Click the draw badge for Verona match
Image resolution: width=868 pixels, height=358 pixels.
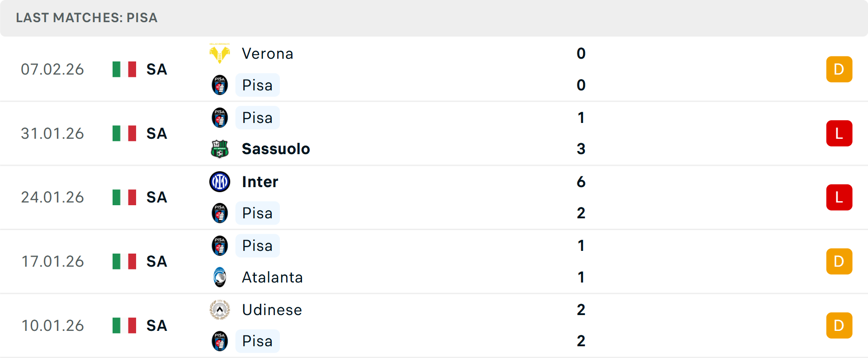coord(839,69)
